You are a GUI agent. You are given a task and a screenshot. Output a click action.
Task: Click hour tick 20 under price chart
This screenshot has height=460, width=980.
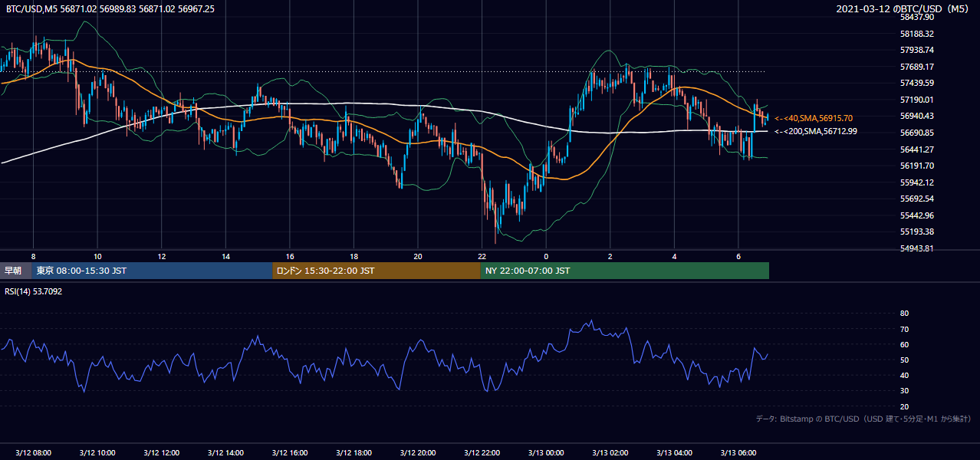tap(418, 255)
